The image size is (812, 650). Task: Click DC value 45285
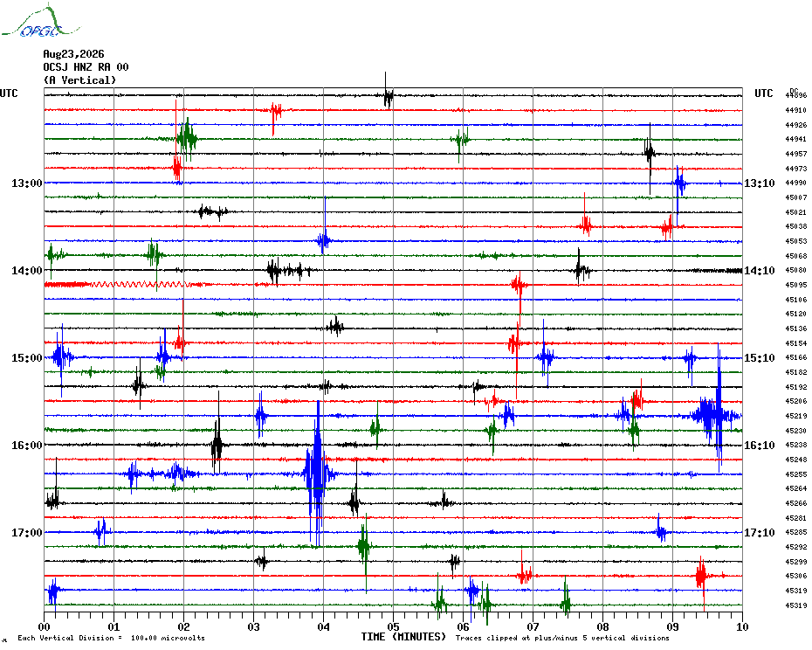[796, 533]
